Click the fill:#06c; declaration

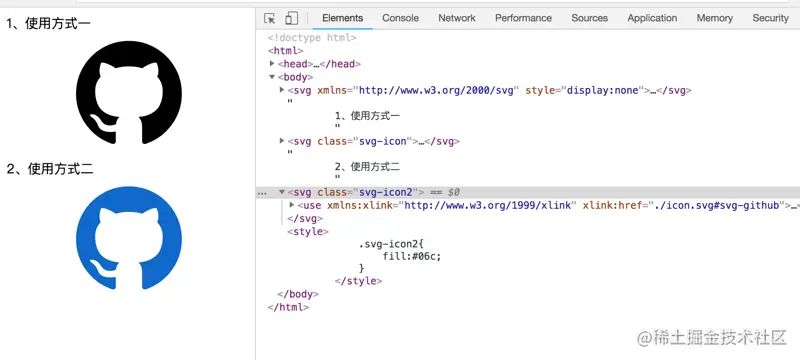coord(412,256)
